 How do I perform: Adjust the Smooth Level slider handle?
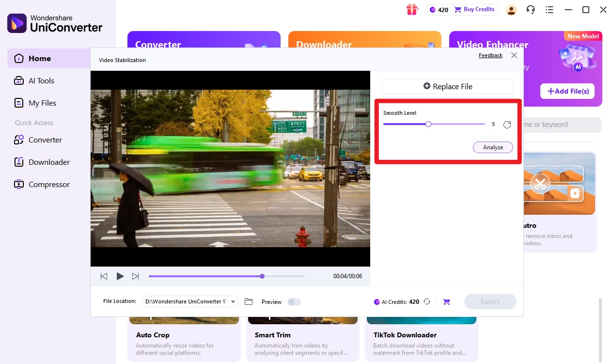pyautogui.click(x=428, y=124)
